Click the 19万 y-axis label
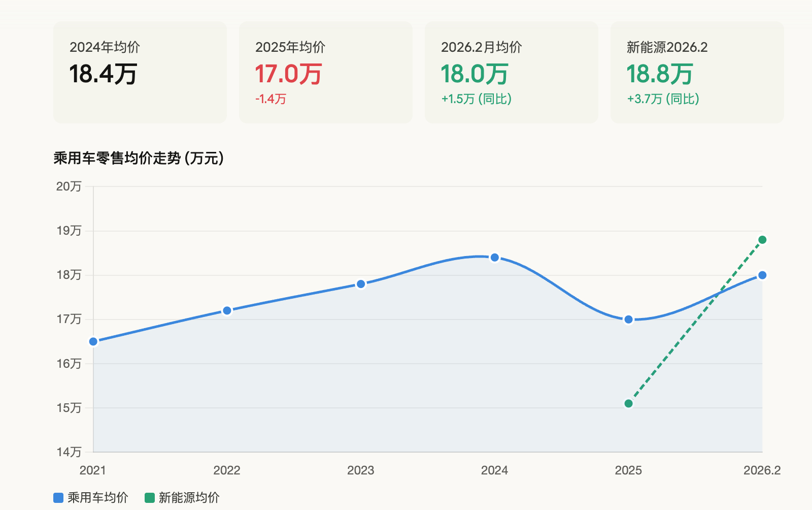Image resolution: width=812 pixels, height=510 pixels. pos(69,231)
